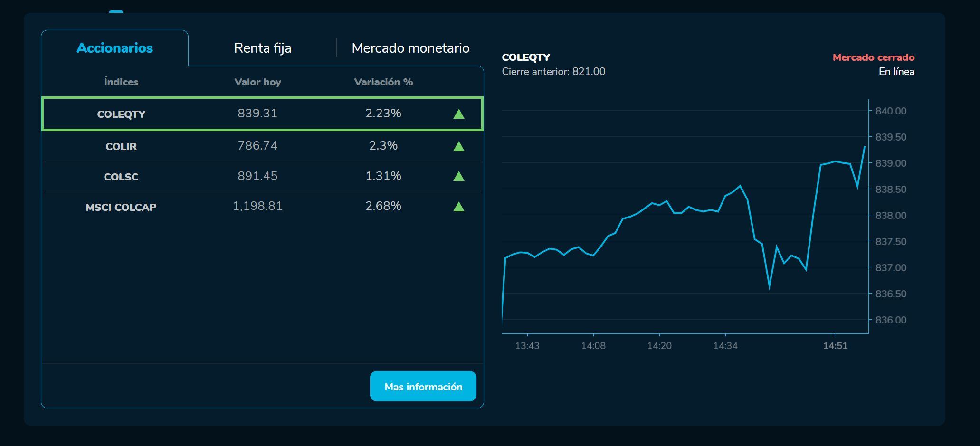Click the 14:20 time label on chart

pyautogui.click(x=659, y=346)
